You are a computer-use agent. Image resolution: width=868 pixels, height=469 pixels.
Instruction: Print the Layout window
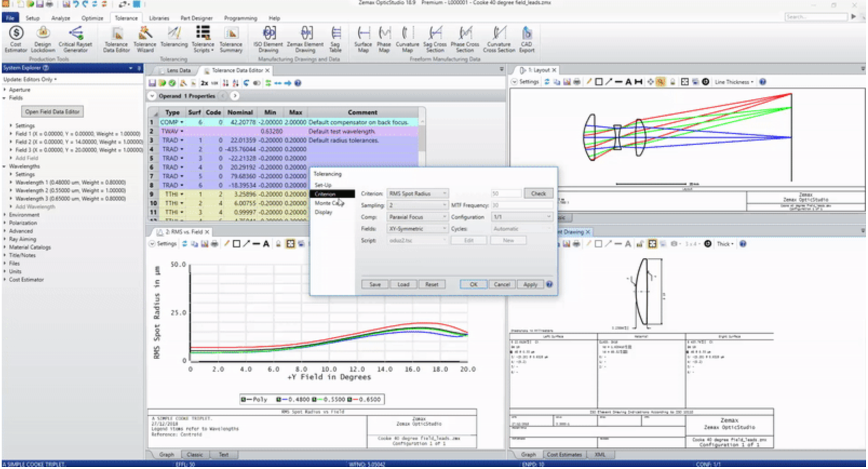[x=577, y=82]
